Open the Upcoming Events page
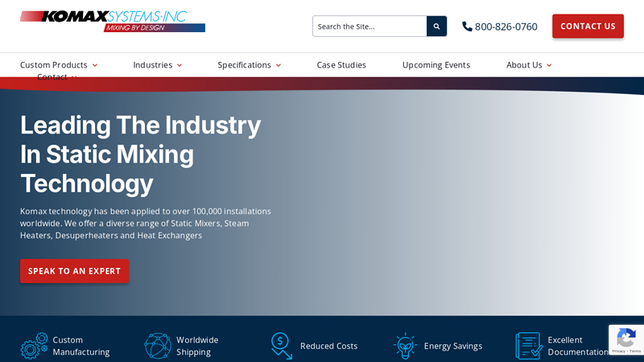 pos(436,65)
